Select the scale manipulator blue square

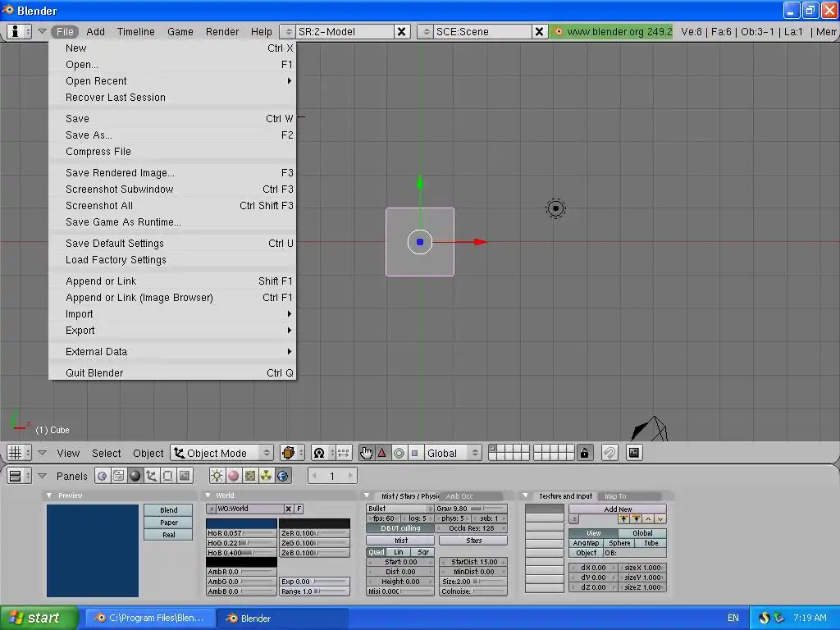[x=414, y=453]
